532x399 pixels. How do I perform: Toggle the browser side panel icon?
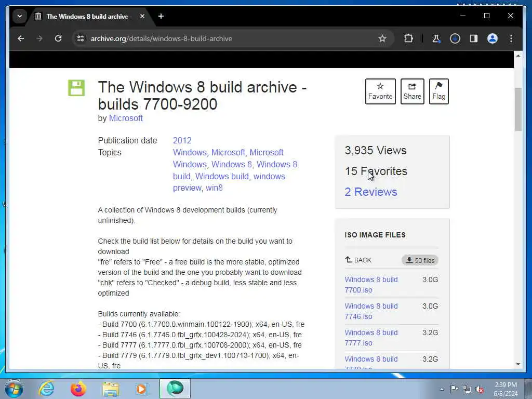(x=474, y=38)
